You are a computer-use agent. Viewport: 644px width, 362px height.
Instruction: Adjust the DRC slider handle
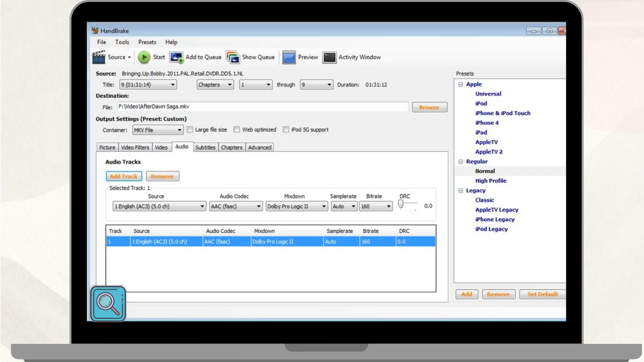[401, 204]
